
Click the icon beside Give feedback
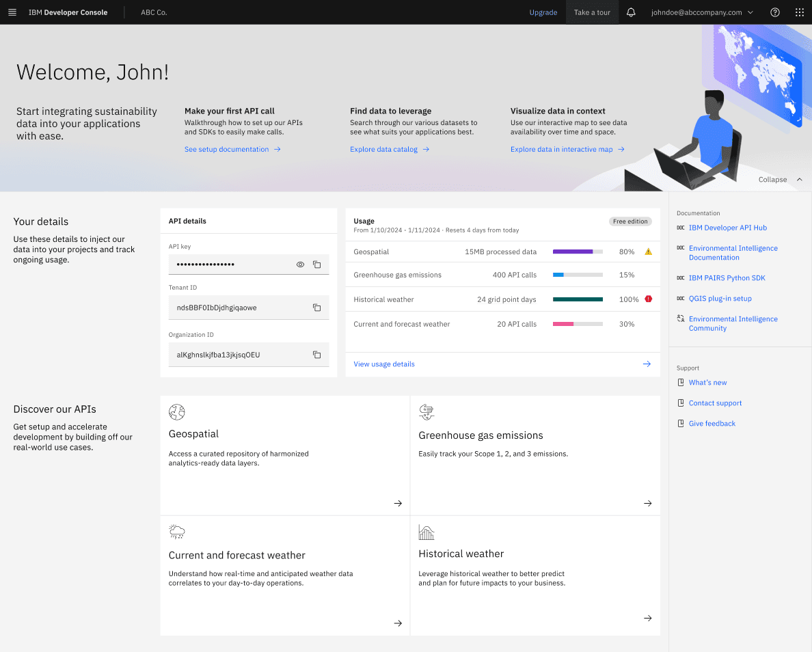[681, 424]
